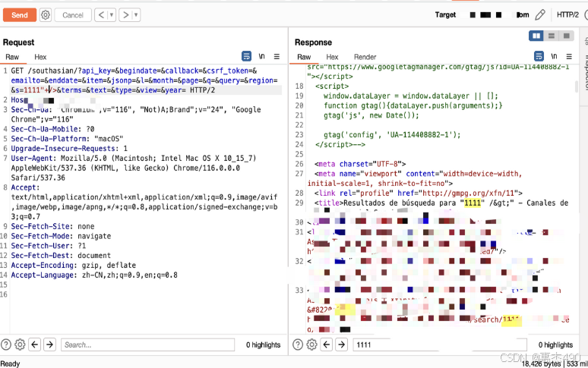Select side-by-side layout view icon
This screenshot has width=588, height=368.
[536, 36]
